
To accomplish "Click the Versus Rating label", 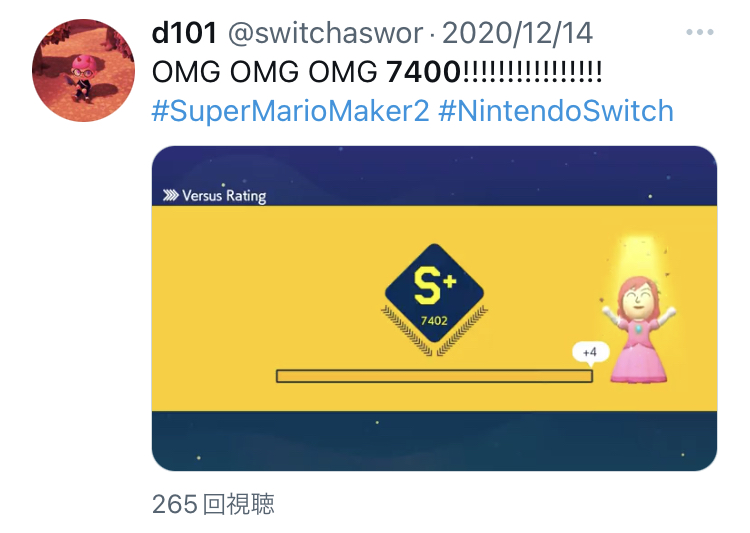I will (224, 196).
